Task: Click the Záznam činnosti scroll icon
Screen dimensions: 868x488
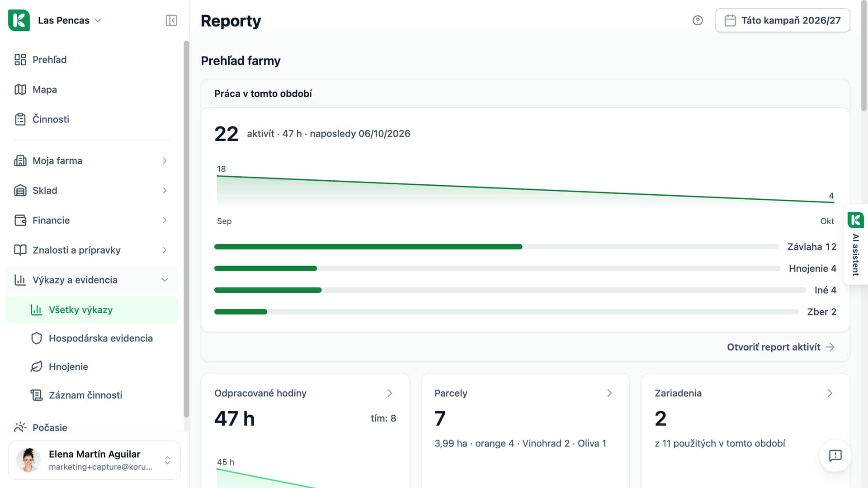Action: 37,395
